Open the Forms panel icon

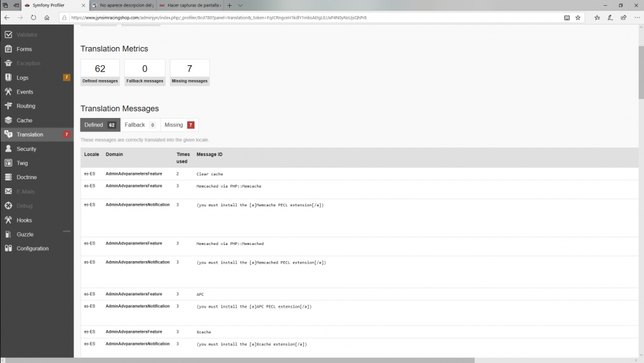[x=8, y=49]
